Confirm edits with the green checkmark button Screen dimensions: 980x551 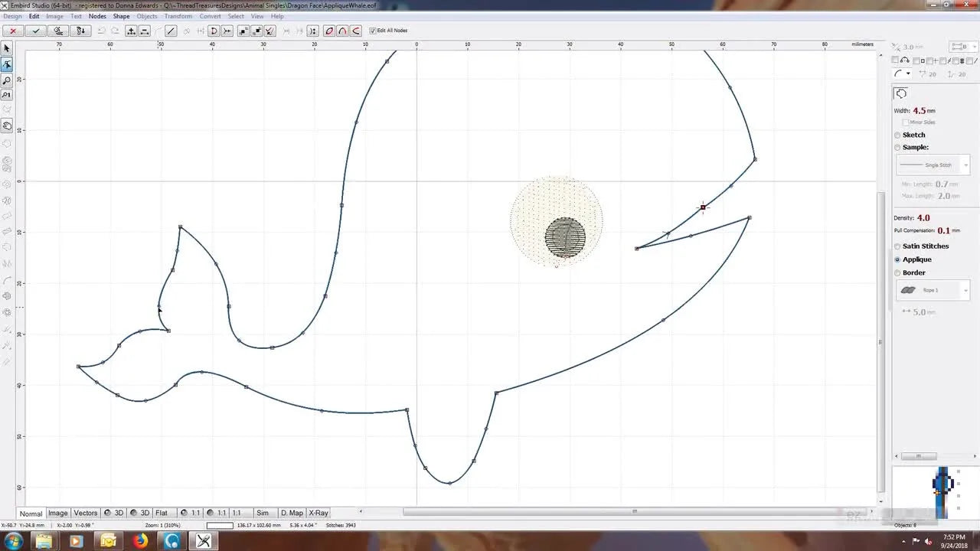coord(35,31)
